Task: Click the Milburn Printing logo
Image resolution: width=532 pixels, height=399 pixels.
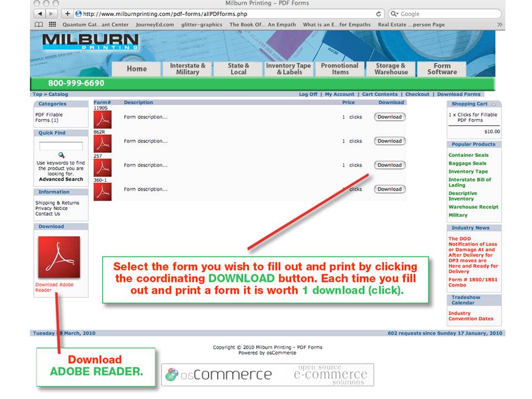Action: pyautogui.click(x=90, y=42)
